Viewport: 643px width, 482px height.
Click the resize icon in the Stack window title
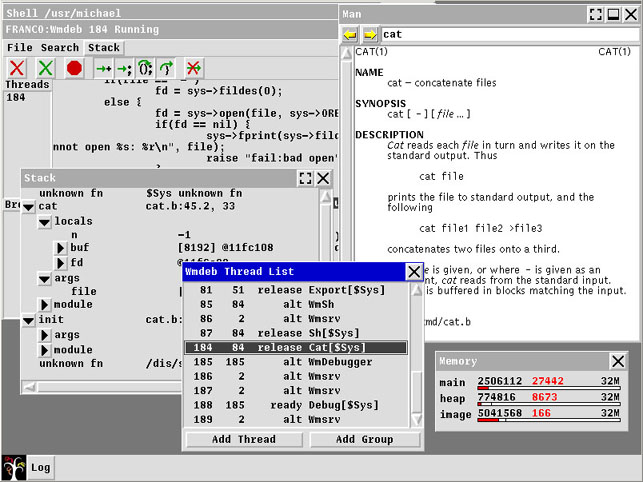(305, 178)
